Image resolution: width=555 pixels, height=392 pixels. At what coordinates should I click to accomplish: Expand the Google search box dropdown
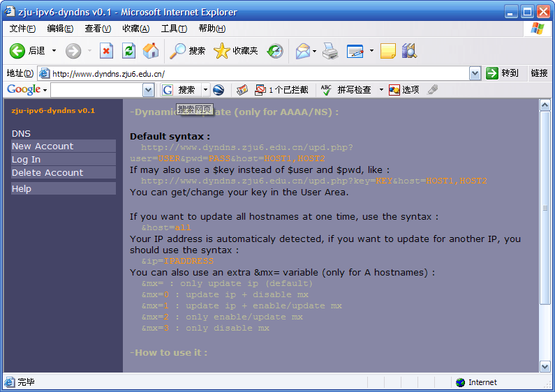148,90
